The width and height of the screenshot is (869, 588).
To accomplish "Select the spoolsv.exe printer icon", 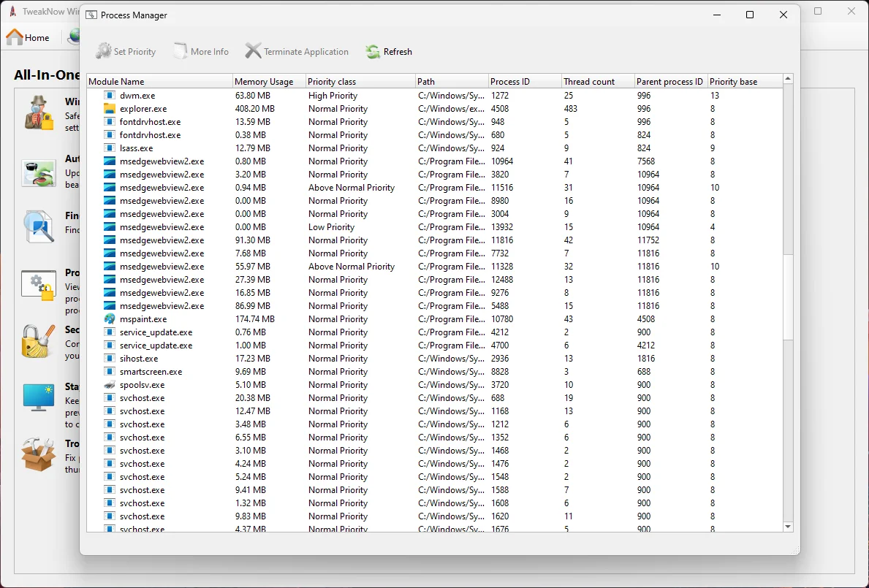I will point(110,385).
